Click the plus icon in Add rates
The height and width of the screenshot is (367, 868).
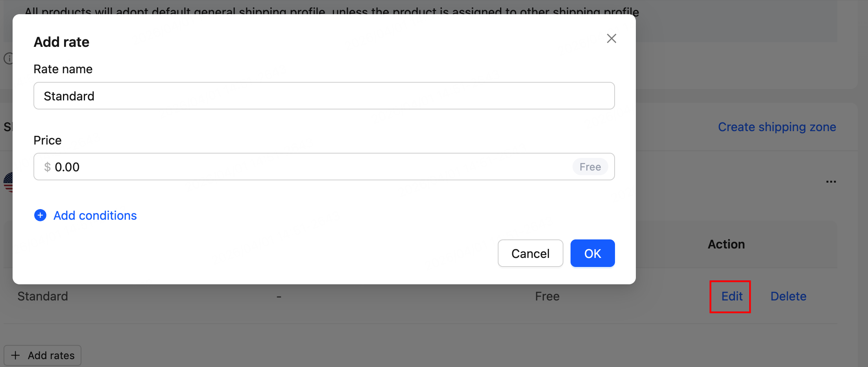(15, 355)
